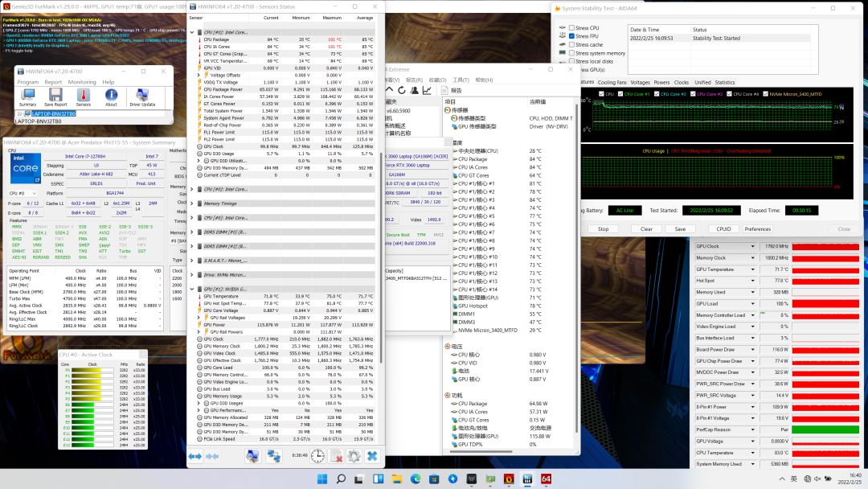Open GPU Load sensor dropdown
868x489 pixels.
click(753, 303)
